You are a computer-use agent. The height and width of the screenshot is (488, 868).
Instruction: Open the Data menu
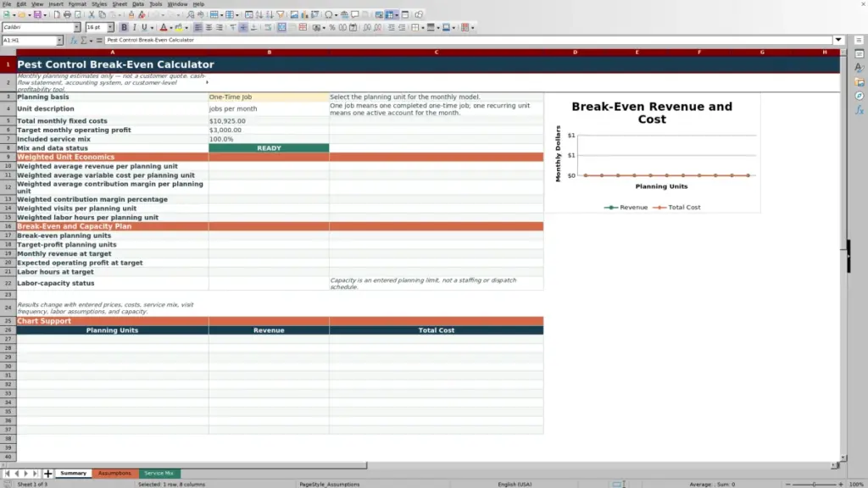point(138,4)
